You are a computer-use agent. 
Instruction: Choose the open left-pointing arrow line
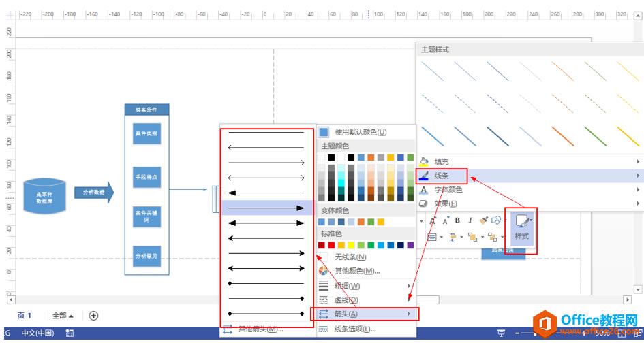click(x=266, y=147)
